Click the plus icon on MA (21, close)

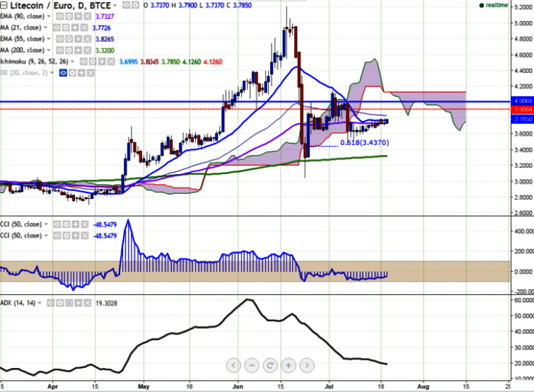[x=75, y=28]
